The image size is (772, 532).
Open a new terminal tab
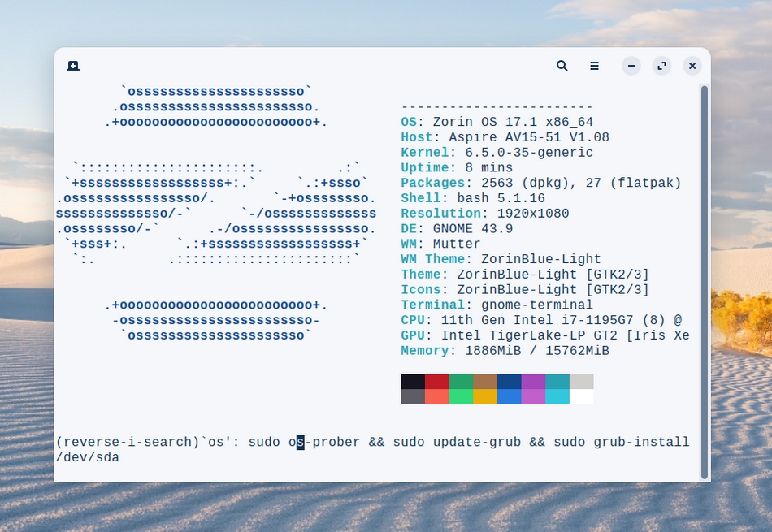tap(73, 66)
